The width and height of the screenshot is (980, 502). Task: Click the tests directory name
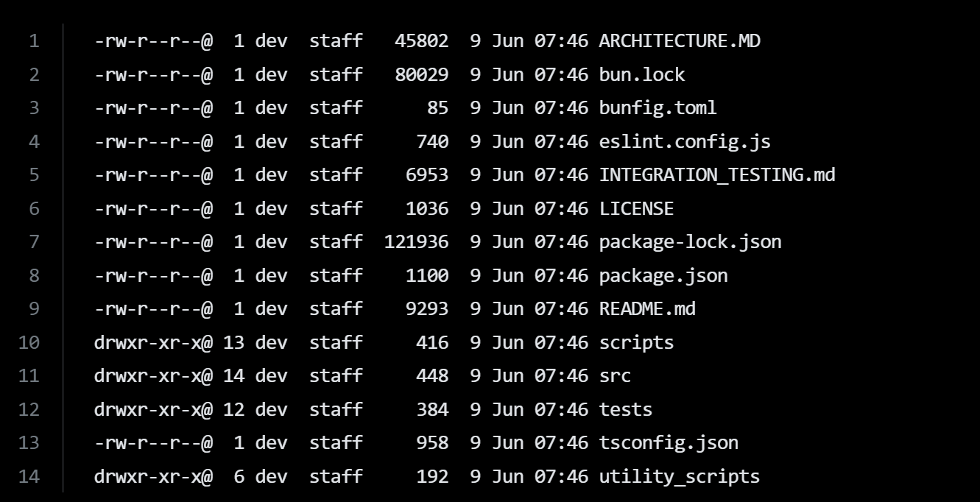[x=626, y=409]
